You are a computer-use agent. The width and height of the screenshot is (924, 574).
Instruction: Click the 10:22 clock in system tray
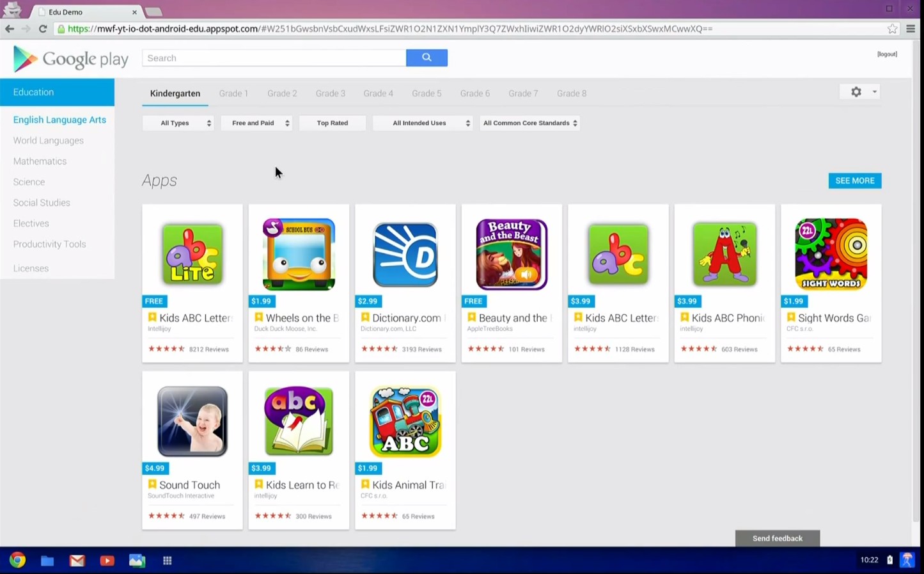coord(869,560)
